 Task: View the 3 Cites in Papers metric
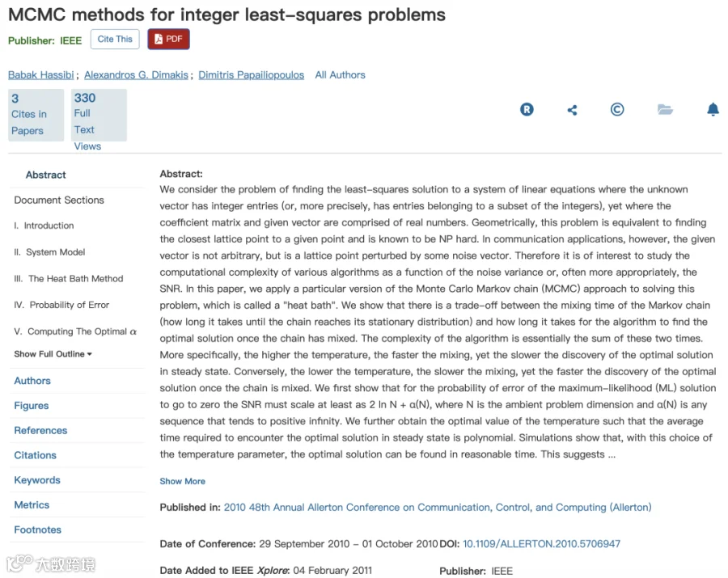[x=36, y=115]
